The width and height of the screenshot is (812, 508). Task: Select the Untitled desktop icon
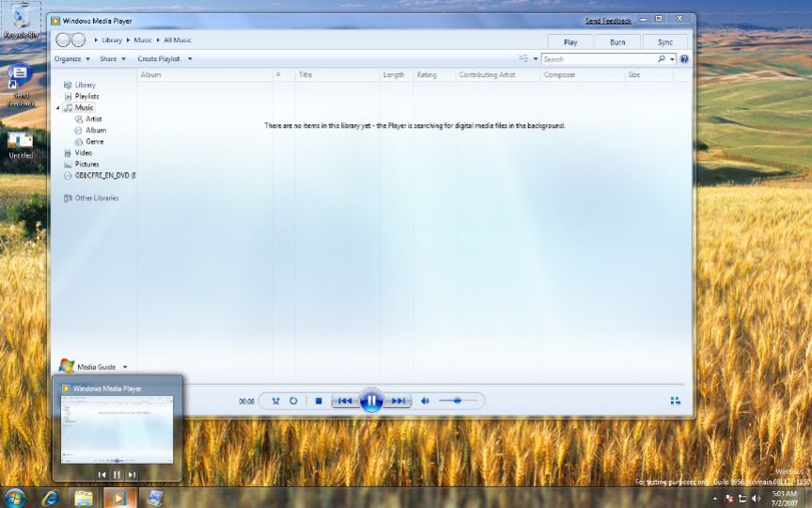tap(21, 145)
